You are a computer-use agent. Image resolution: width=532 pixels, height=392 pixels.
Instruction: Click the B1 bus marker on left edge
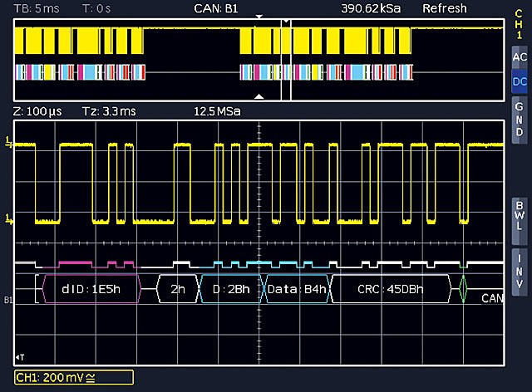point(8,299)
